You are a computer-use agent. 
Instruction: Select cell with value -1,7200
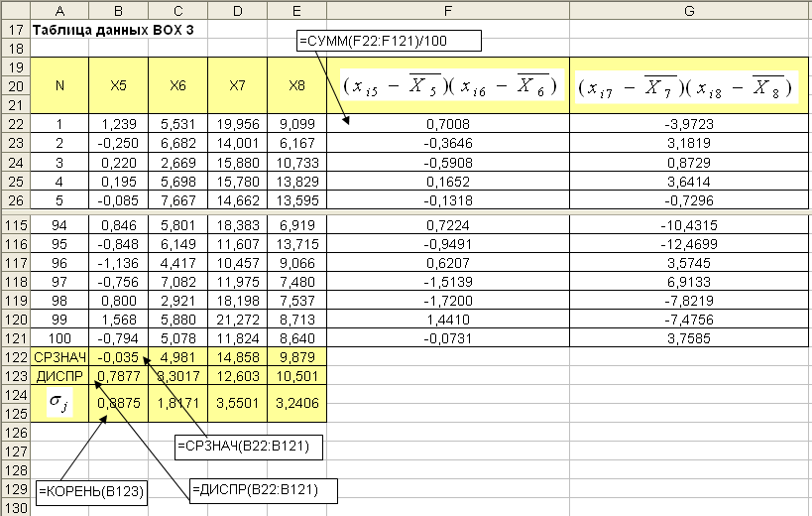point(448,301)
